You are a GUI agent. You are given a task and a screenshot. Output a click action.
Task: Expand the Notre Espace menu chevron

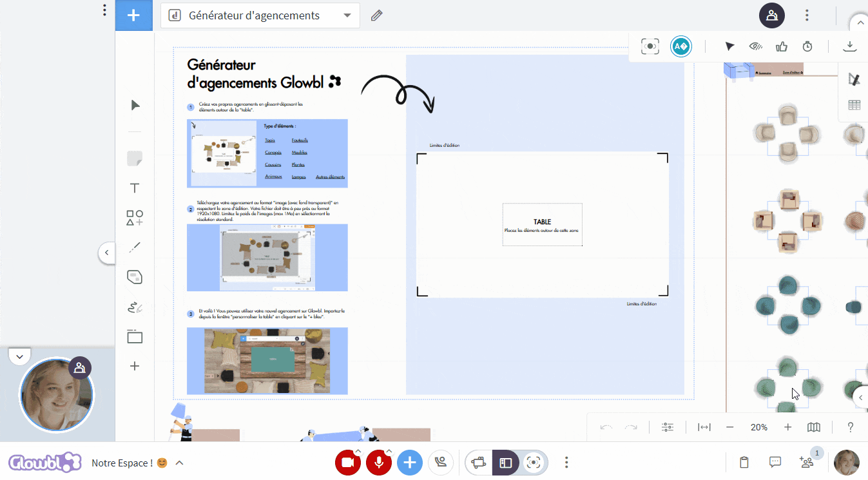[x=180, y=463]
